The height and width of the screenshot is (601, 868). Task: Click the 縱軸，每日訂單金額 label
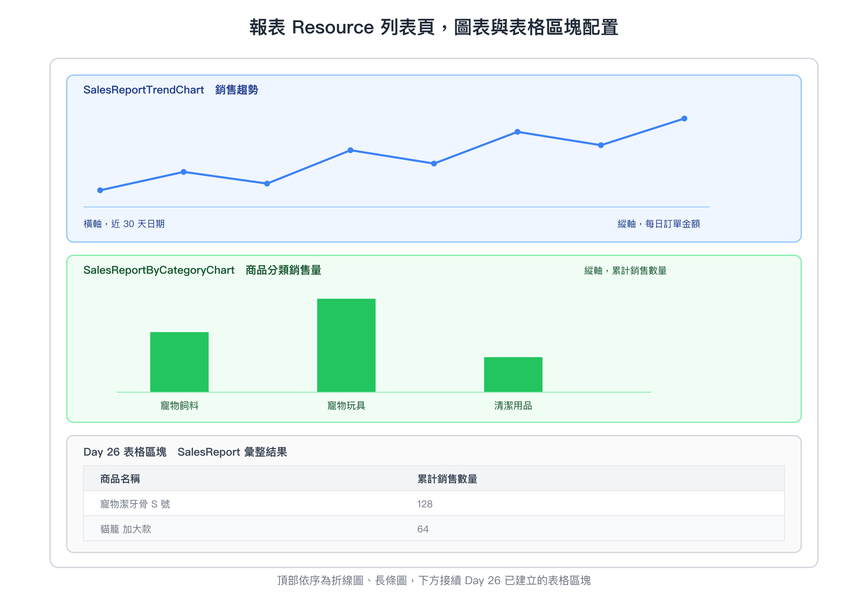coord(659,224)
